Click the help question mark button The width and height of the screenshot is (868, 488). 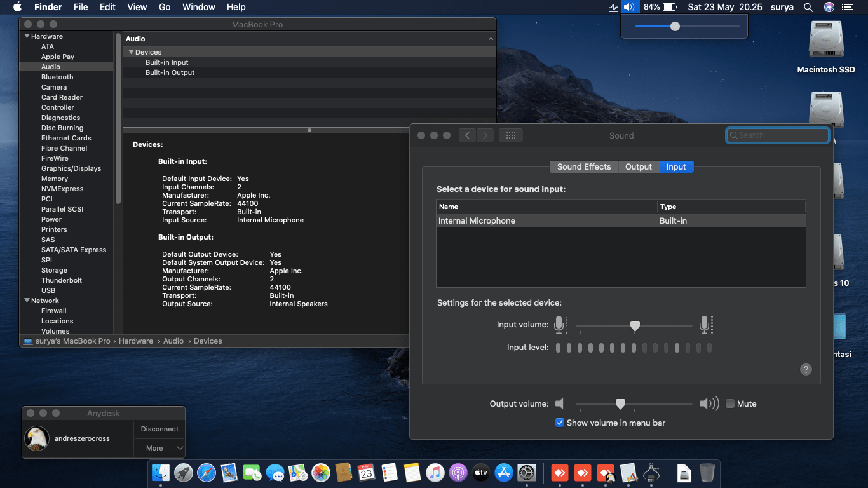pyautogui.click(x=806, y=369)
